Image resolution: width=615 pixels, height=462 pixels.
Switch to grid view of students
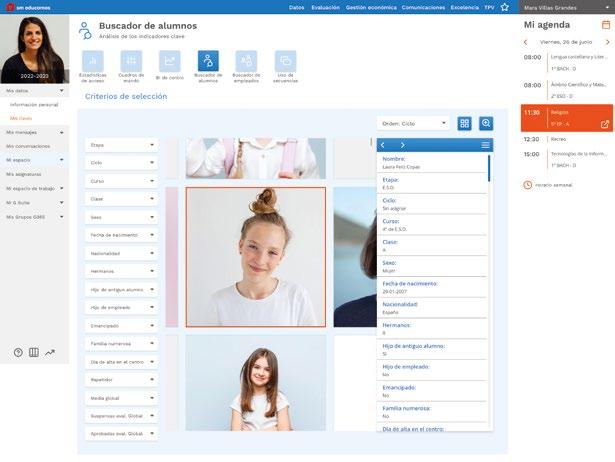(x=464, y=124)
